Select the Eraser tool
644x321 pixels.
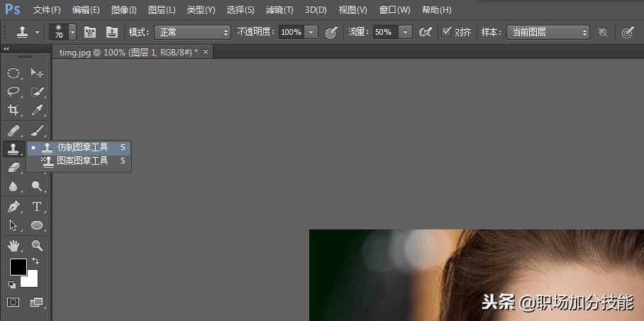pyautogui.click(x=13, y=167)
